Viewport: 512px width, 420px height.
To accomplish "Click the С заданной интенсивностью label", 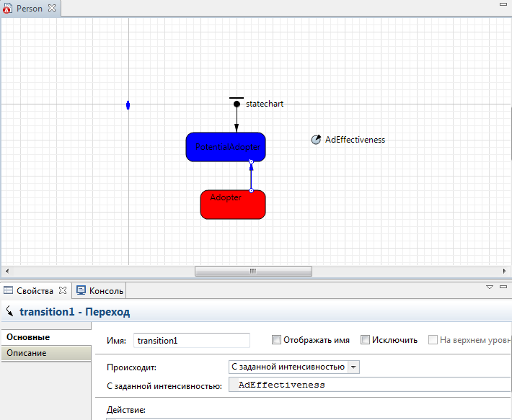I will (x=164, y=386).
